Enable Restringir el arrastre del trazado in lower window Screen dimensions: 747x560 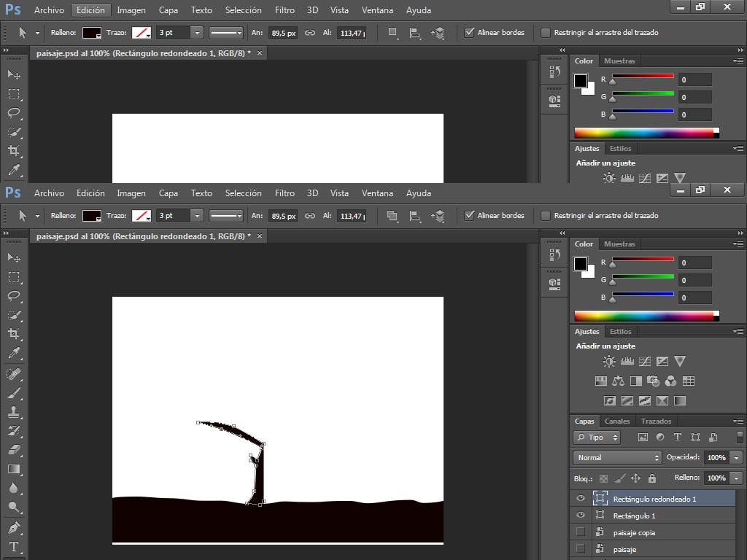pos(546,216)
